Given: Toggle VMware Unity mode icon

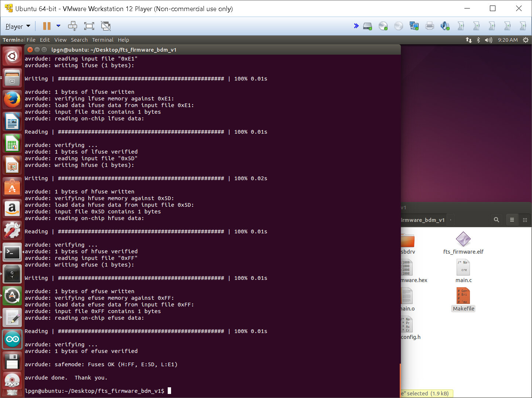Looking at the screenshot, I should pos(106,26).
